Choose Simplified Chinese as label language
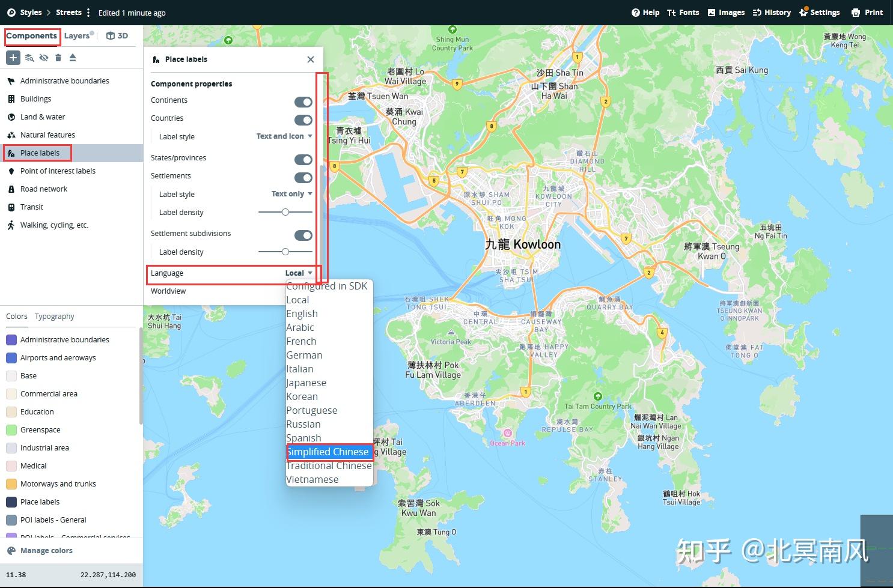 click(x=329, y=452)
